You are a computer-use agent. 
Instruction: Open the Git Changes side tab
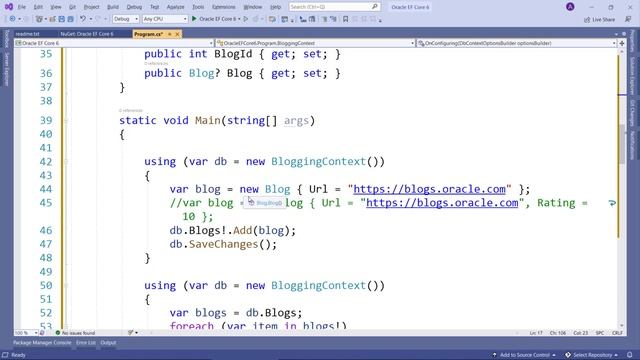click(633, 113)
